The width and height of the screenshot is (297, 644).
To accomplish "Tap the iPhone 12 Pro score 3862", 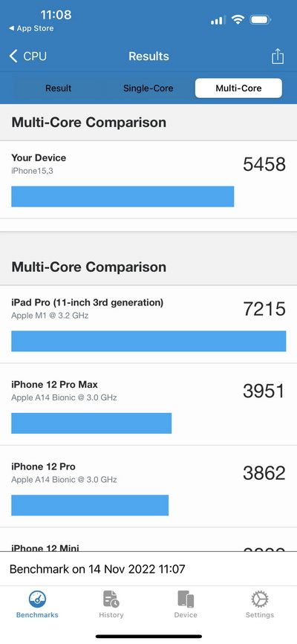I will [264, 473].
